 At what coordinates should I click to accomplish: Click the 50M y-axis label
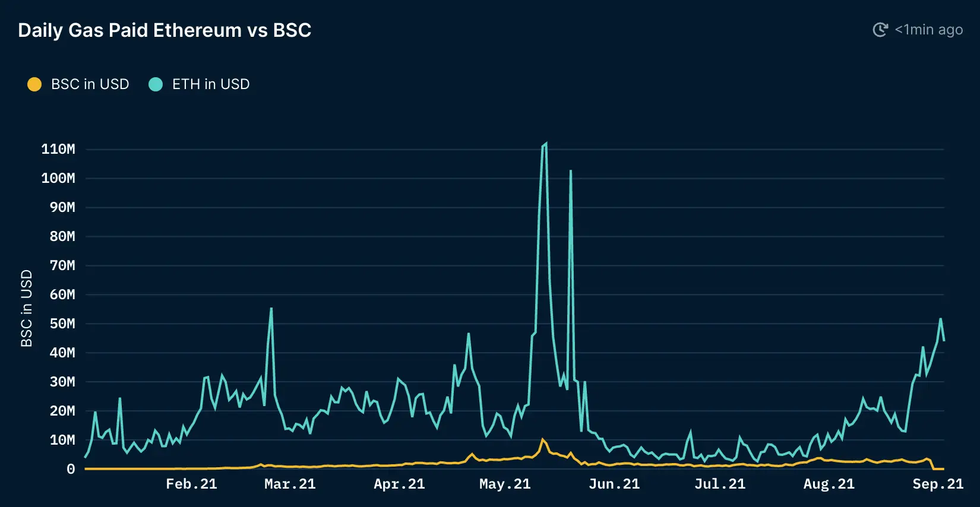62,324
